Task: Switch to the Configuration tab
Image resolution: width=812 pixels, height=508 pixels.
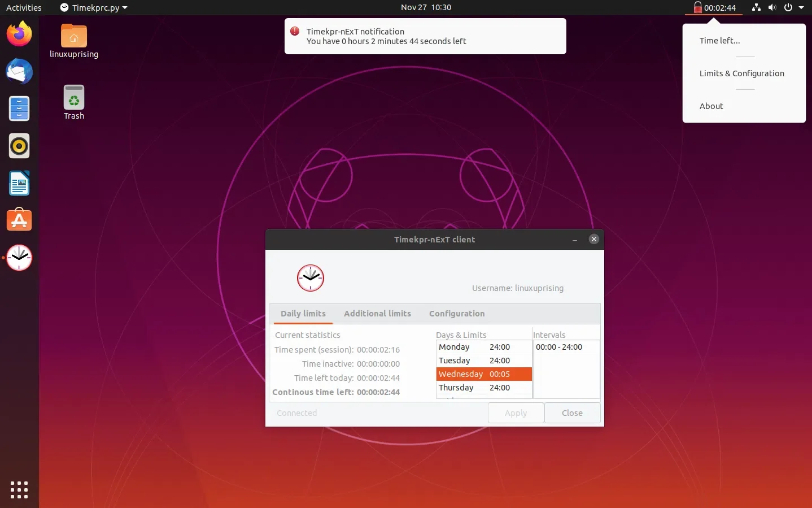Action: (x=456, y=314)
